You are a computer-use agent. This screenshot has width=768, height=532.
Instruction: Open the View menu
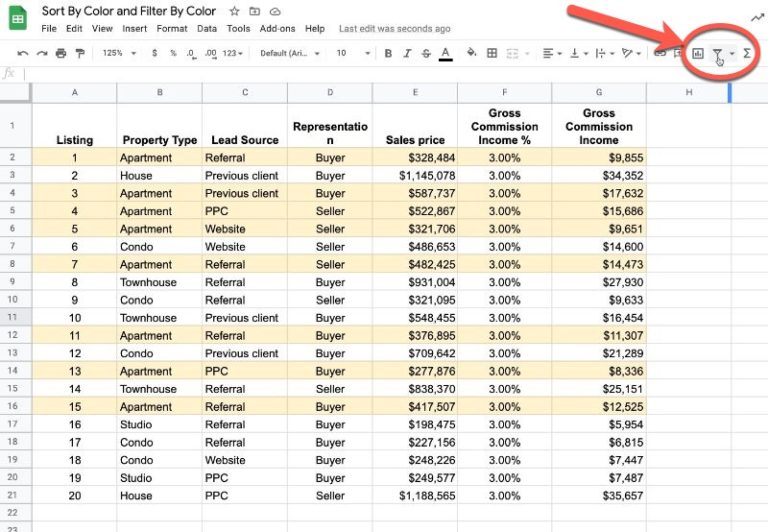pyautogui.click(x=102, y=28)
